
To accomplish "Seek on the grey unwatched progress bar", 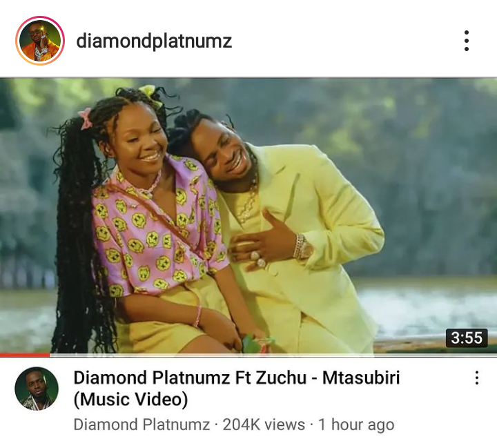I will coord(273,356).
